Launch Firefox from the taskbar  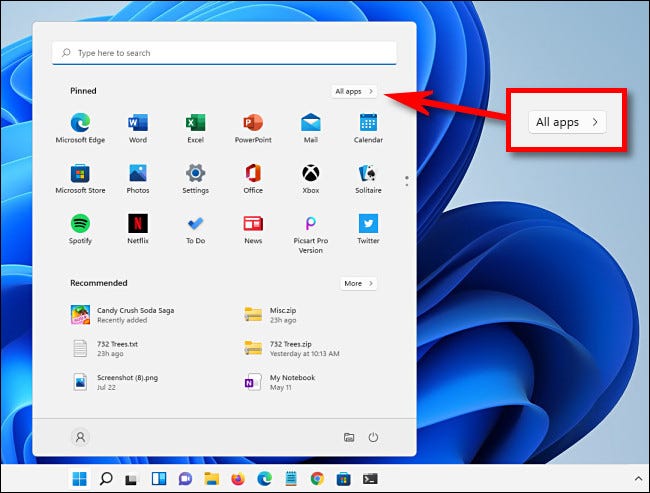(238, 479)
